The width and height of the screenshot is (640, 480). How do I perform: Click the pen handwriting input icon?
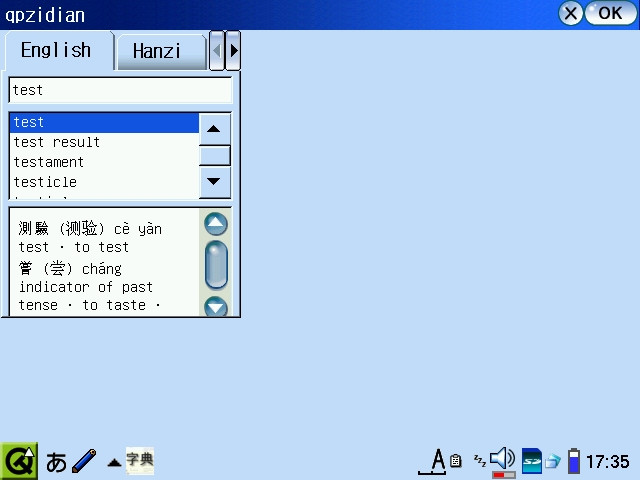84,461
